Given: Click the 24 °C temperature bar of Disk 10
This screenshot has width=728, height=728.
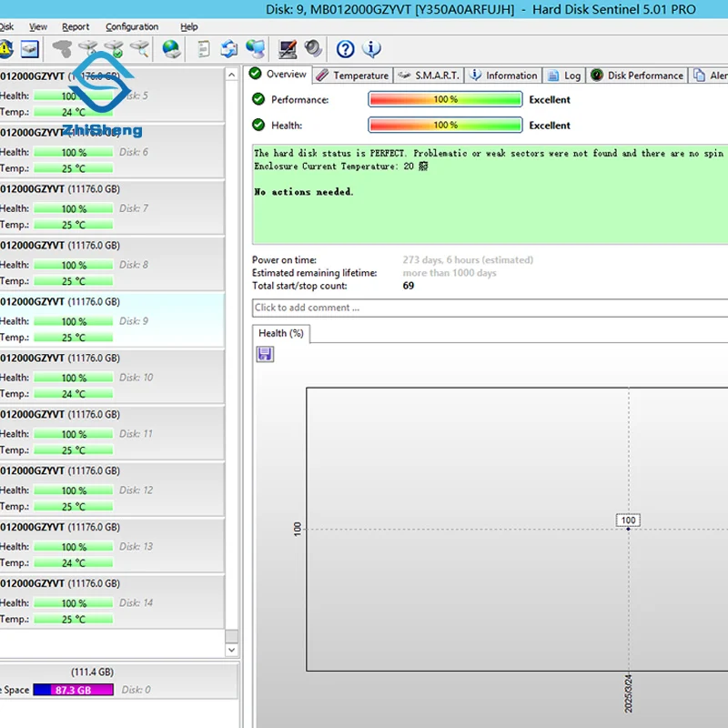Looking at the screenshot, I should click(74, 394).
